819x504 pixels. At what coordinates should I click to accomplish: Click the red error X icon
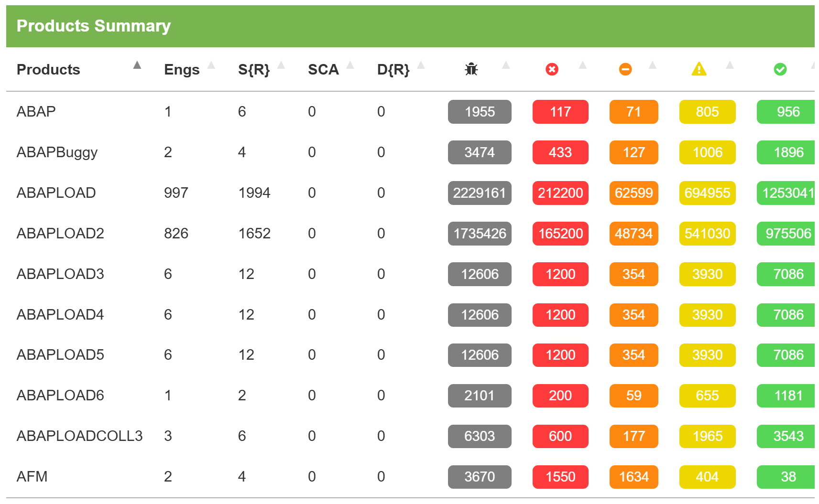552,69
